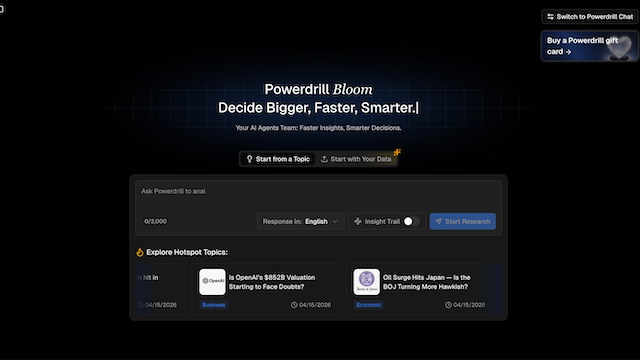Click the 0/2,000 character counter
The image size is (640, 360).
156,221
